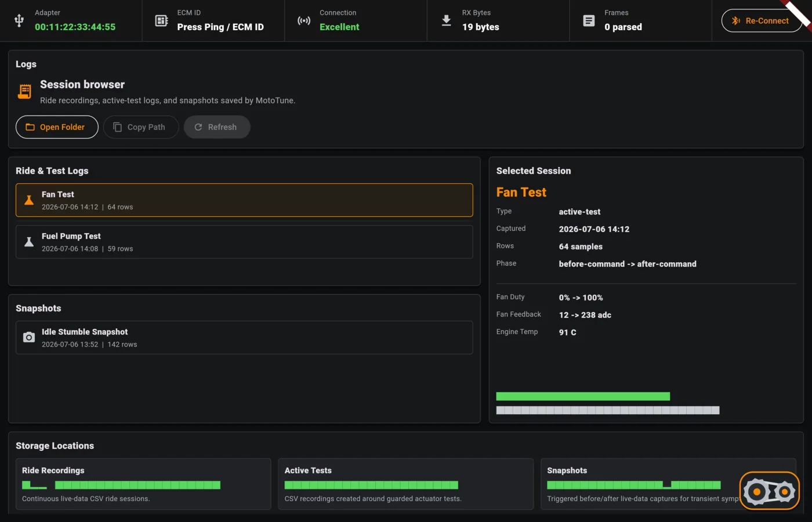Image resolution: width=812 pixels, height=522 pixels.
Task: Click the 'before-command -> after-command' phase
Action: 628,264
